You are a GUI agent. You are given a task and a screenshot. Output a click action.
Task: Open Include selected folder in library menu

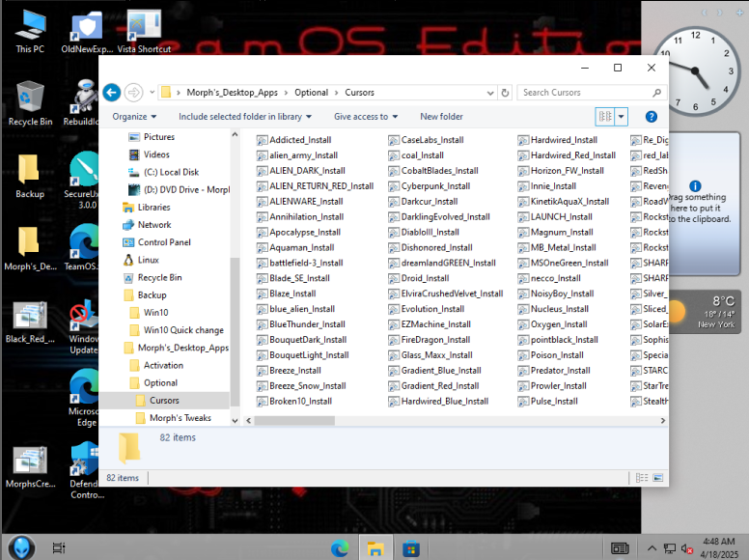coord(245,117)
